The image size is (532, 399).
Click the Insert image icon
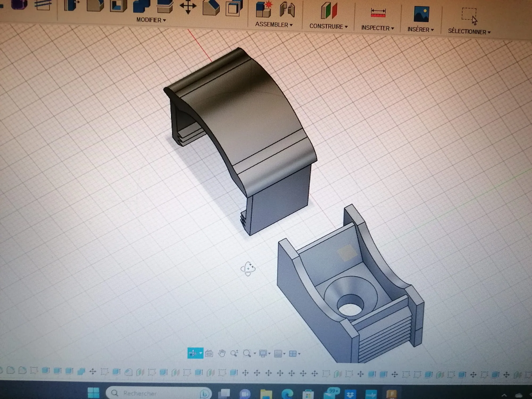[x=421, y=14]
